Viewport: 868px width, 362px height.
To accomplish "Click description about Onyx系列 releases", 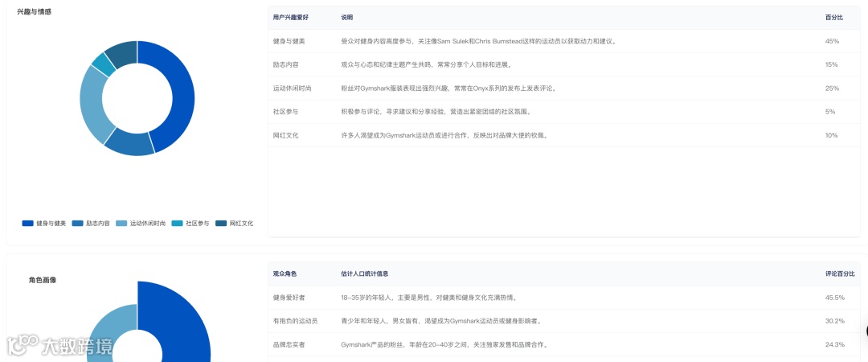I will 449,88.
